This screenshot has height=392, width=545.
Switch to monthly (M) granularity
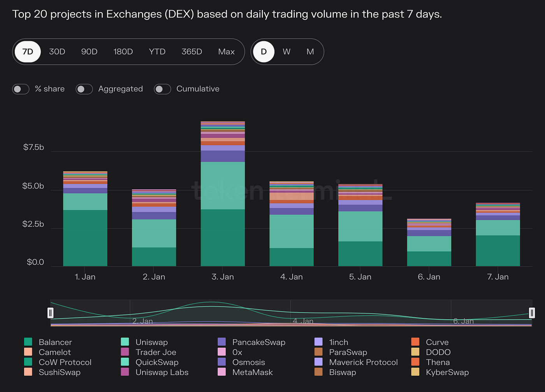(310, 52)
